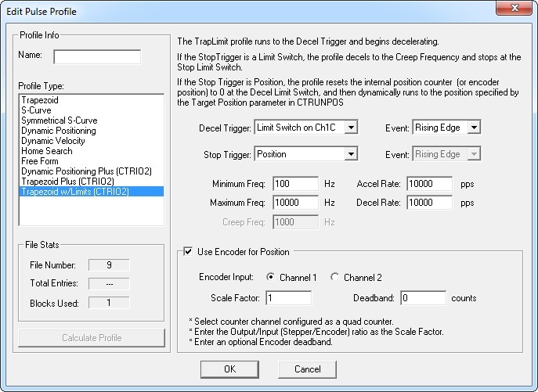
Task: Close the Edit Pulse Profile dialog
Action: [515, 9]
